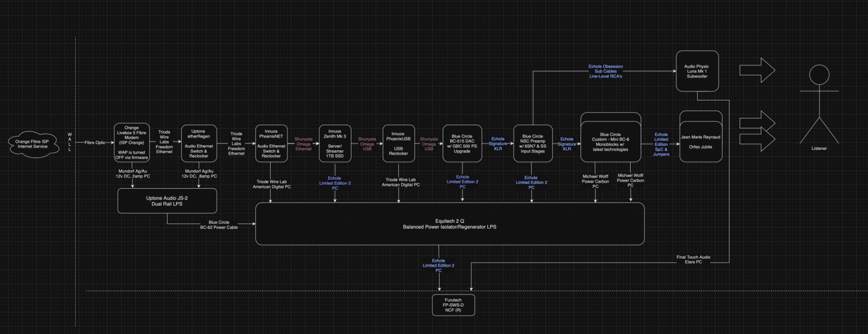Select the left 'Michael Wolff Power Carbon PC' label
Image resolution: width=868 pixels, height=334 pixels.
tap(596, 181)
